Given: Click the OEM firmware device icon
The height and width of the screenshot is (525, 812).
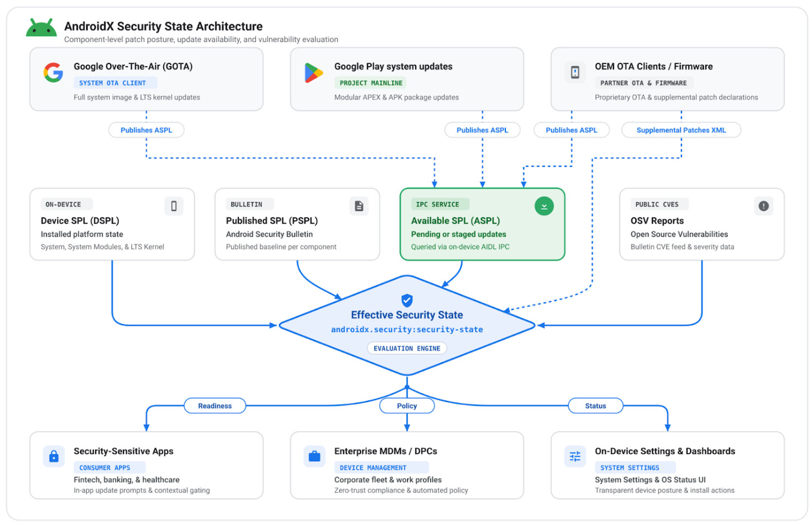Looking at the screenshot, I should point(575,73).
